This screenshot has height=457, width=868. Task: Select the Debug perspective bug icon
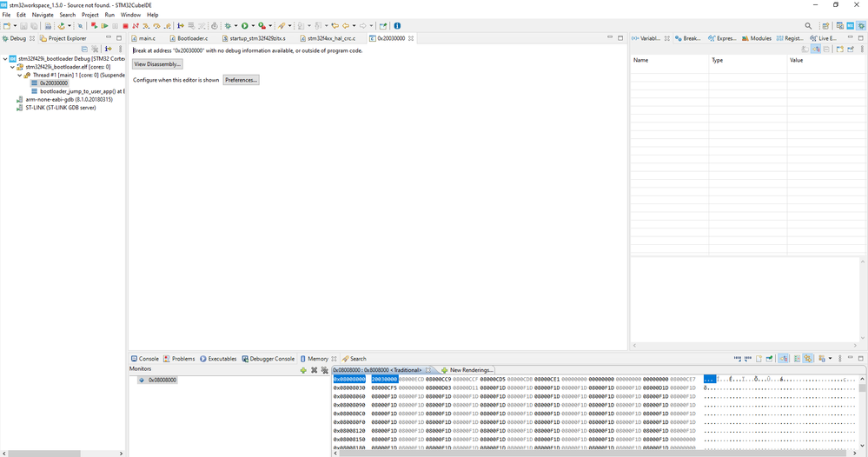861,26
